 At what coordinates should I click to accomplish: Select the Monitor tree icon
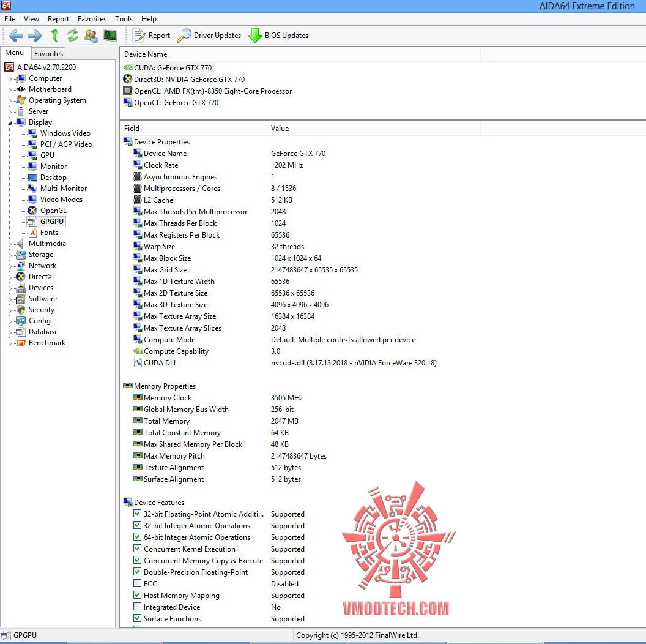click(32, 166)
